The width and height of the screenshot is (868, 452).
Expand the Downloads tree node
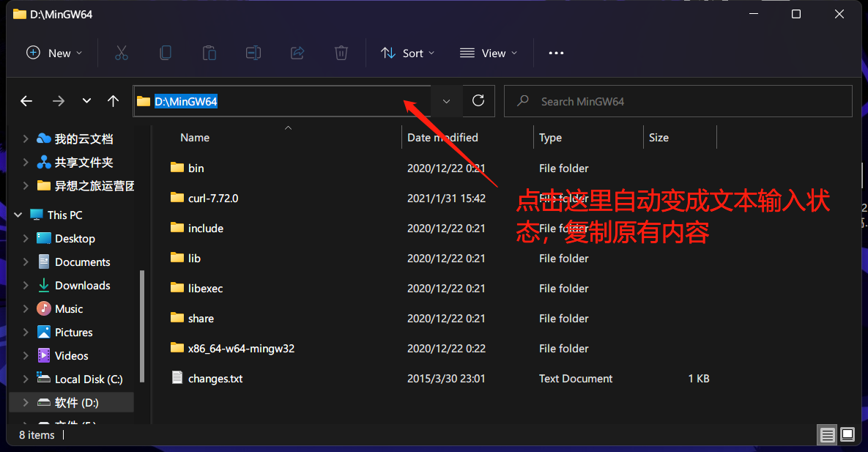tap(26, 286)
